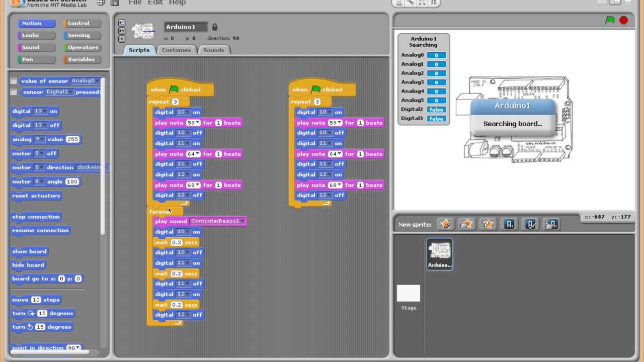Viewport: 644px width, 362px height.
Task: Open pin dropdown on palette digital 13 on
Action: [40, 111]
